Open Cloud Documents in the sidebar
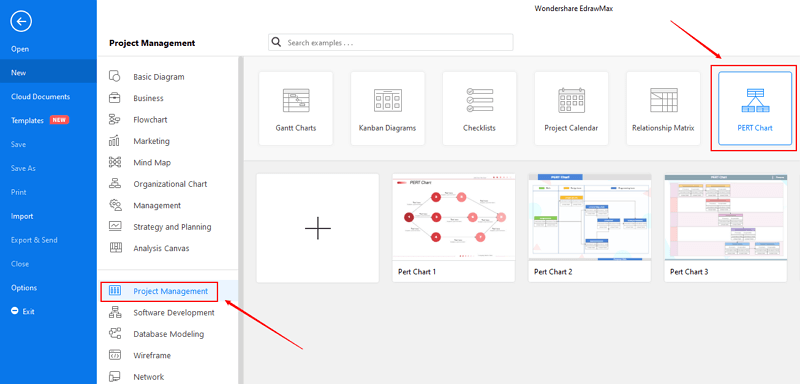 [40, 96]
